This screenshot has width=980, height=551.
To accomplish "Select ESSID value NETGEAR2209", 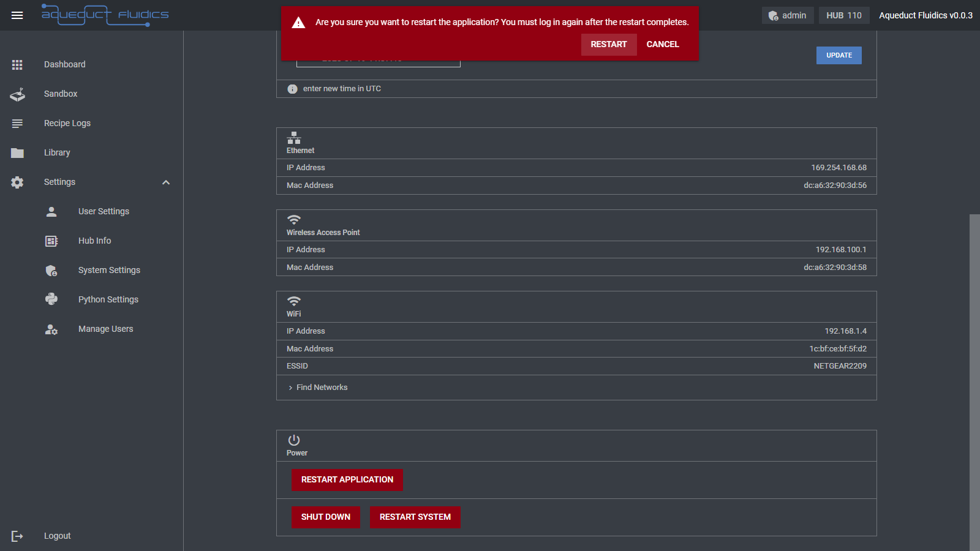I will pos(840,366).
